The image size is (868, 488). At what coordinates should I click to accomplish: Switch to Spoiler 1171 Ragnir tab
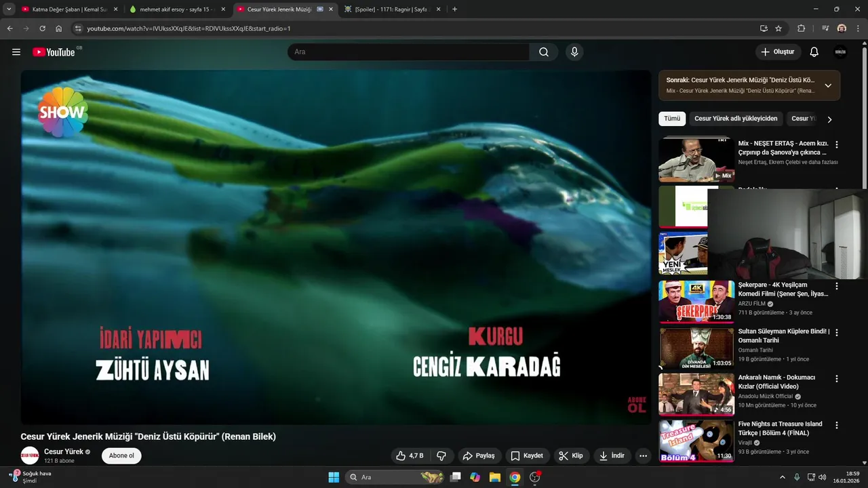(393, 9)
